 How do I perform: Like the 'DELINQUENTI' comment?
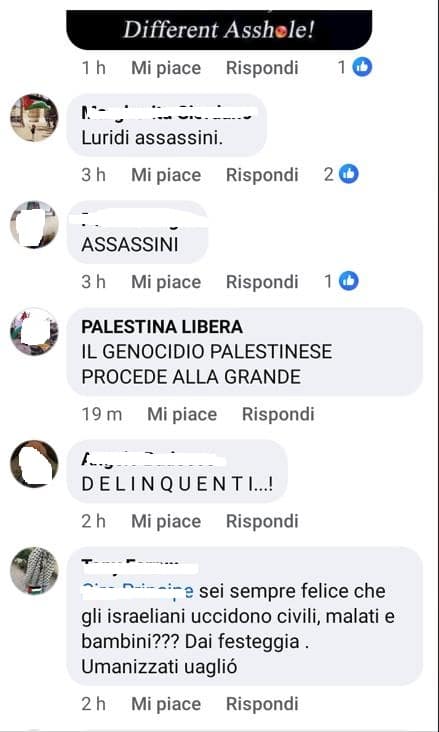[166, 521]
